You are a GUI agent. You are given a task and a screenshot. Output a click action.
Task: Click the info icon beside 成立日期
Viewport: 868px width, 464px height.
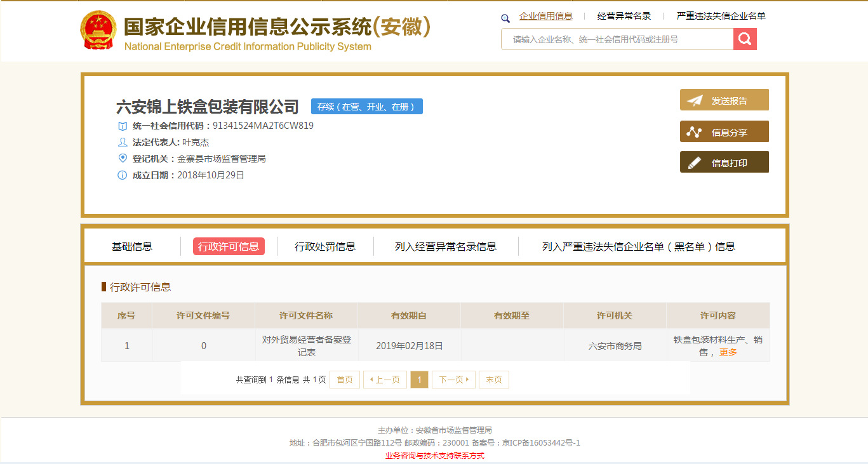123,175
